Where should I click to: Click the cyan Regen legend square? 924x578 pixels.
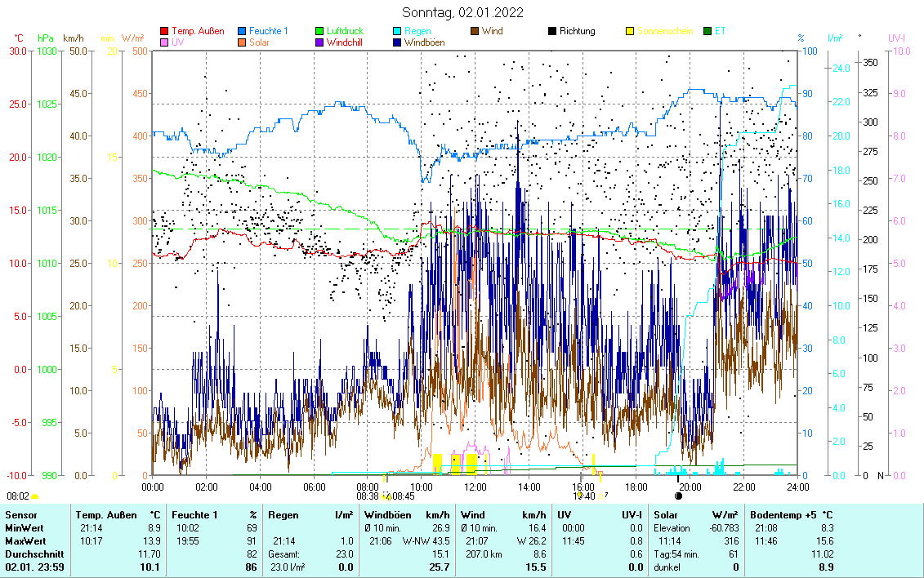[397, 32]
